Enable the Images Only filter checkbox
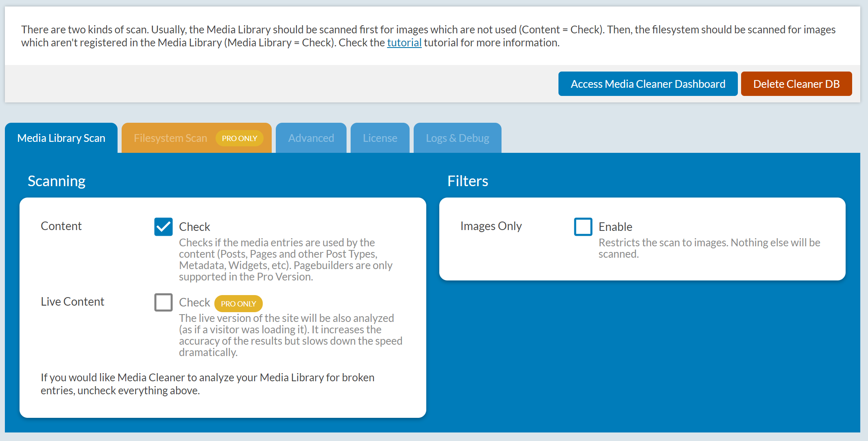The height and width of the screenshot is (441, 868). point(583,227)
